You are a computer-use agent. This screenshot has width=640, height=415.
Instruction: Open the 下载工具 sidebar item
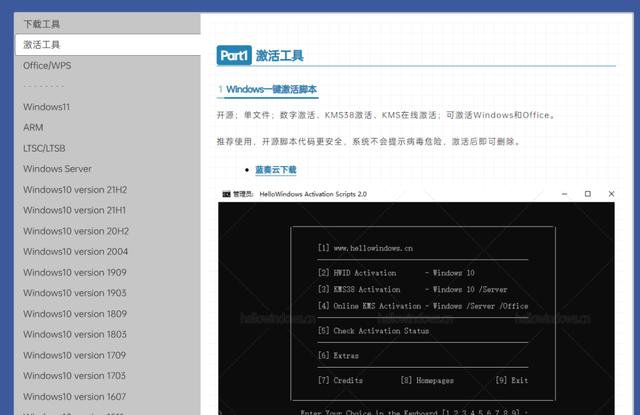pyautogui.click(x=108, y=24)
